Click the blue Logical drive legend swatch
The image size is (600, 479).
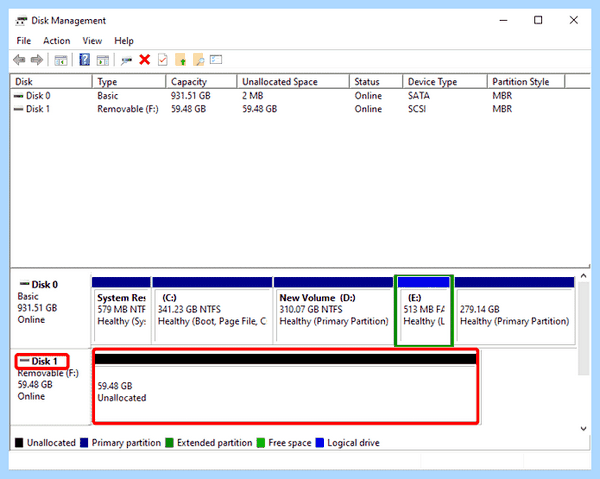[x=320, y=443]
